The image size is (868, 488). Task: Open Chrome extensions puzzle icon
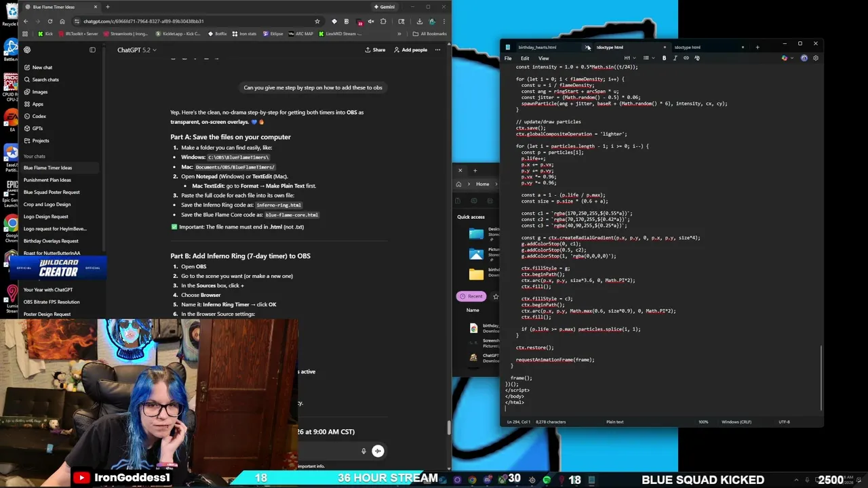tap(383, 21)
